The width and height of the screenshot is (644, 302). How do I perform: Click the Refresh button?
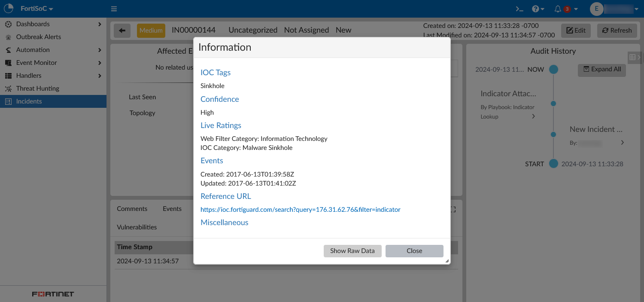617,31
